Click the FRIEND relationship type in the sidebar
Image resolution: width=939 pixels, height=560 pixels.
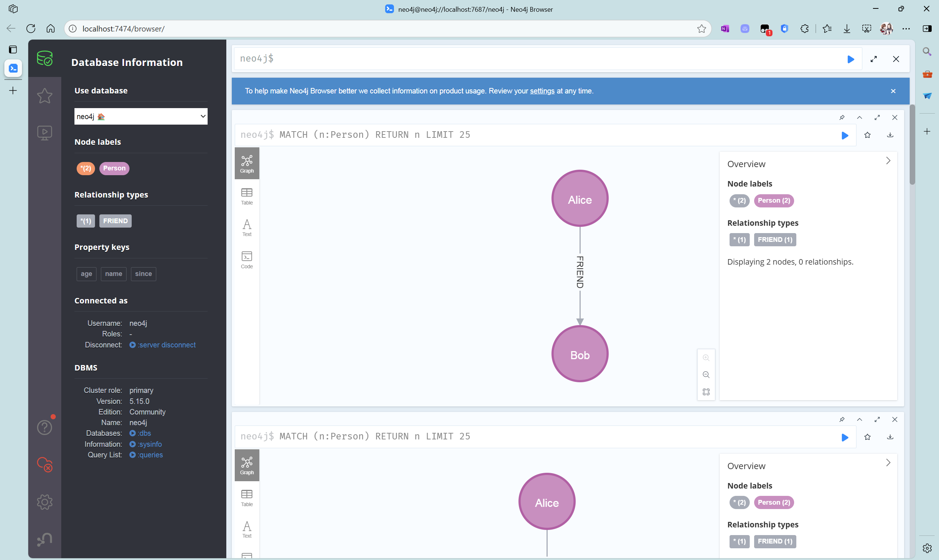116,221
